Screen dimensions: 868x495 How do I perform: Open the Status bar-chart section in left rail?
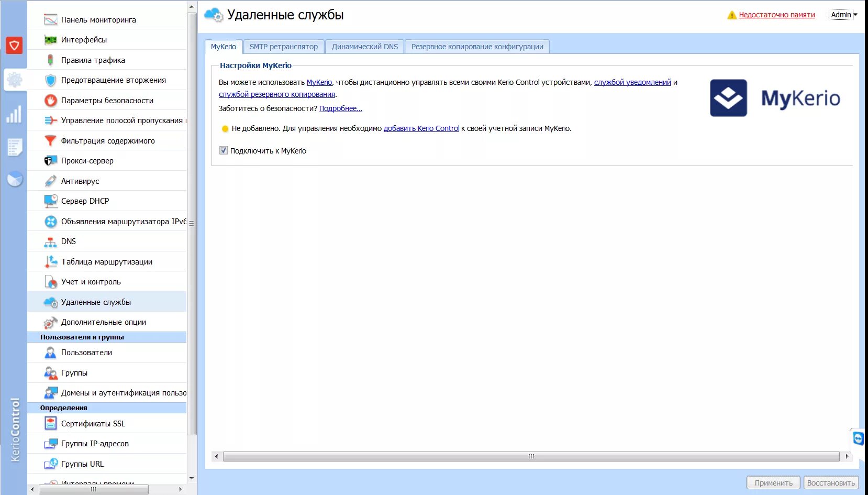[14, 114]
